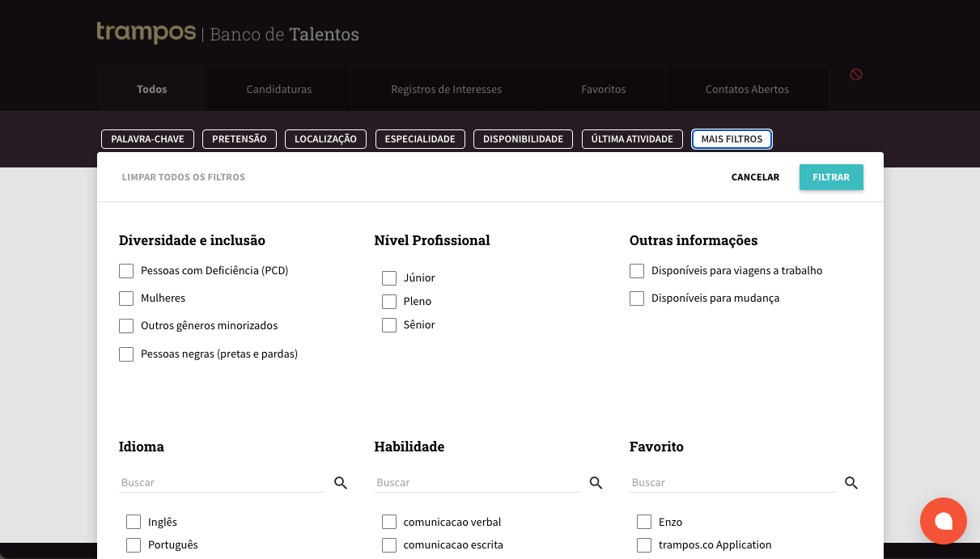Click LIMPAR TODOS OS FILTROS
The height and width of the screenshot is (559, 980).
tap(184, 177)
